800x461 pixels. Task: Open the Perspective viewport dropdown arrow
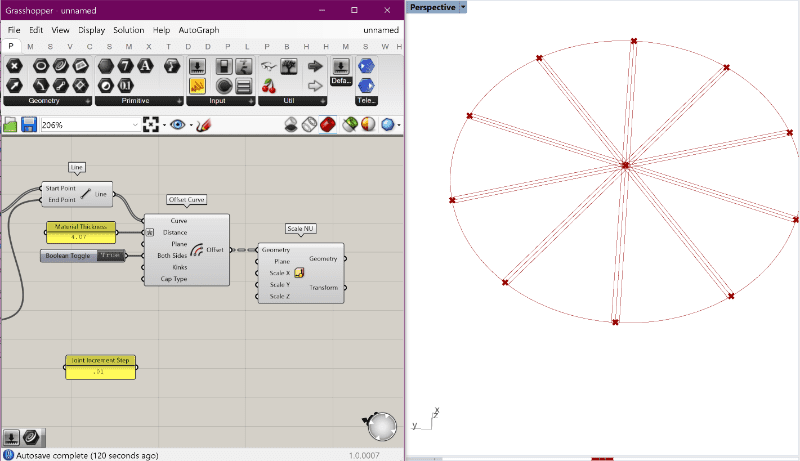(463, 7)
